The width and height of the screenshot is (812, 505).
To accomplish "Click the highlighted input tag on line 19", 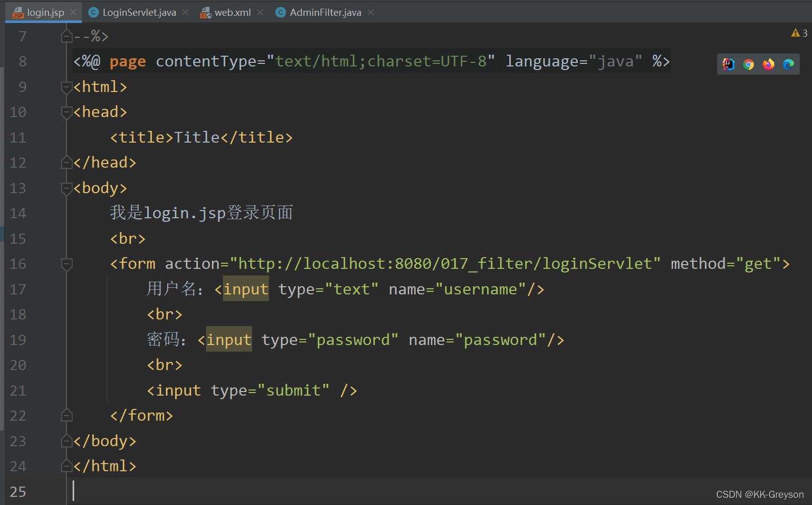I will pyautogui.click(x=229, y=340).
